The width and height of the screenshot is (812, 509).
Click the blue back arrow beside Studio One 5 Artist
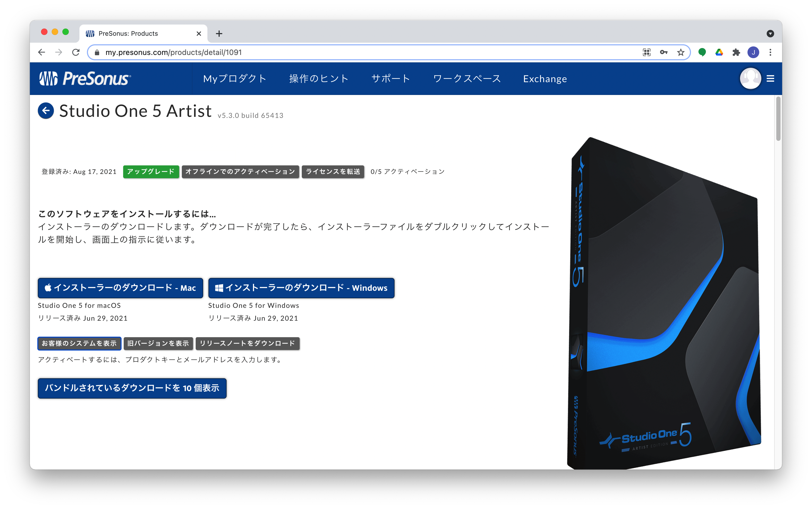click(46, 111)
